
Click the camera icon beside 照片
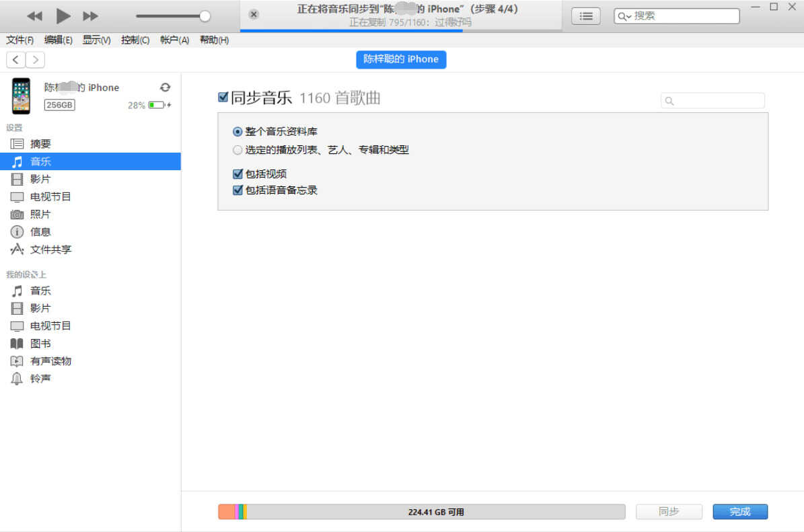(17, 215)
